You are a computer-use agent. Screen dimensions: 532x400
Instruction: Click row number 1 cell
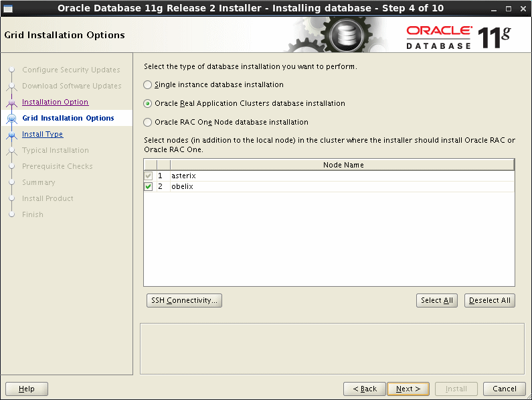pos(163,176)
